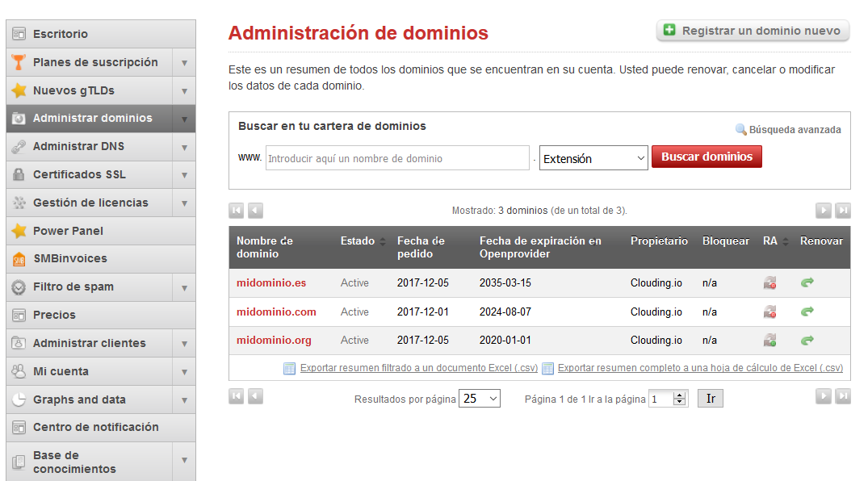Expand Filtro de spam submenu arrow
The width and height of the screenshot is (868, 481).
(184, 287)
